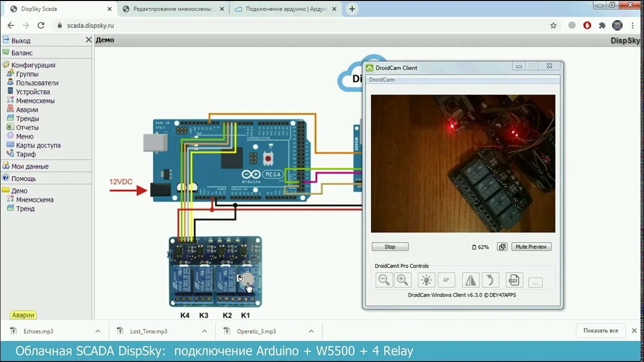The width and height of the screenshot is (644, 362).
Task: Open Тренды in the configuration tree
Action: click(27, 119)
